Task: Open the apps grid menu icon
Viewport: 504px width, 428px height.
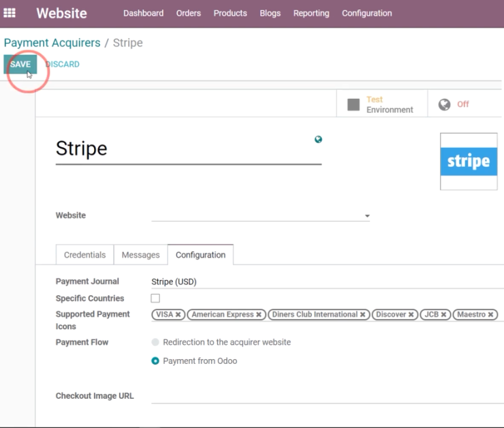Action: (x=10, y=13)
